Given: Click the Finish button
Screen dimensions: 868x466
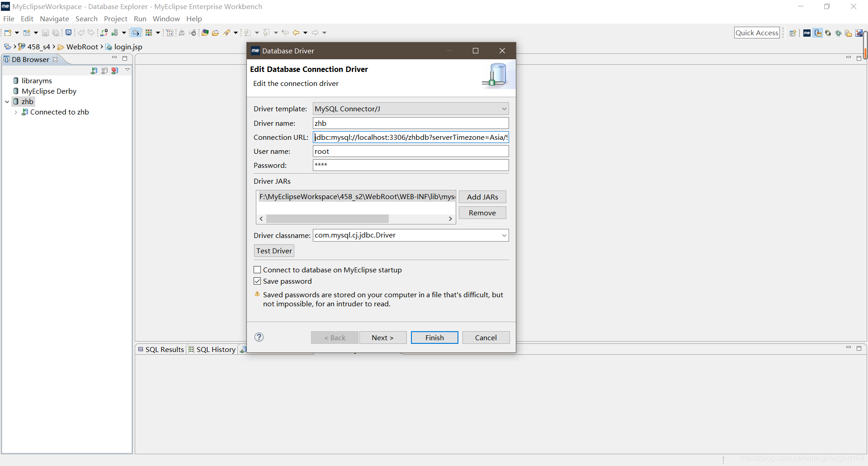Looking at the screenshot, I should (434, 338).
